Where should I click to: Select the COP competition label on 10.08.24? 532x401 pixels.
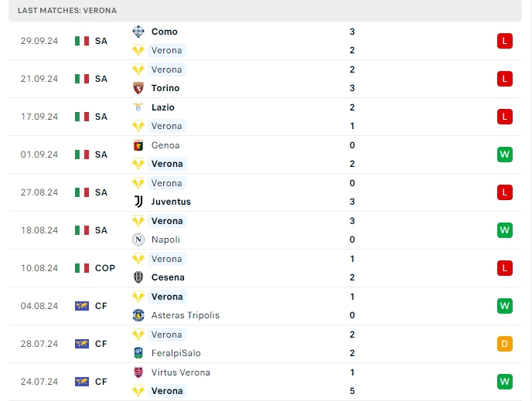click(x=105, y=268)
